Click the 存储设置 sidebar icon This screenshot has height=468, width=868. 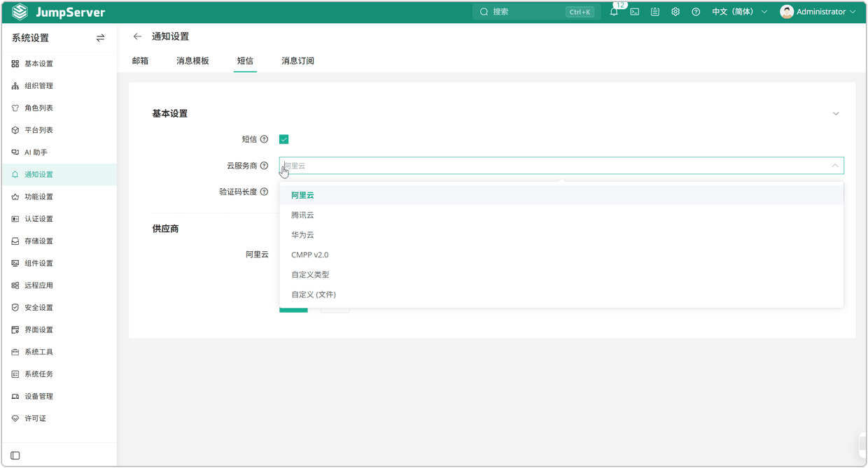15,241
